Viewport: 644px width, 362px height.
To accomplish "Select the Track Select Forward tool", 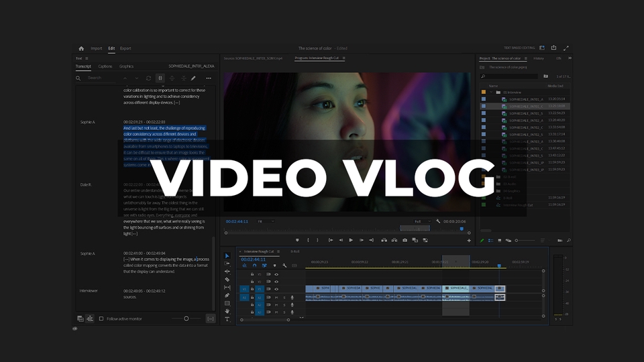I will [227, 263].
